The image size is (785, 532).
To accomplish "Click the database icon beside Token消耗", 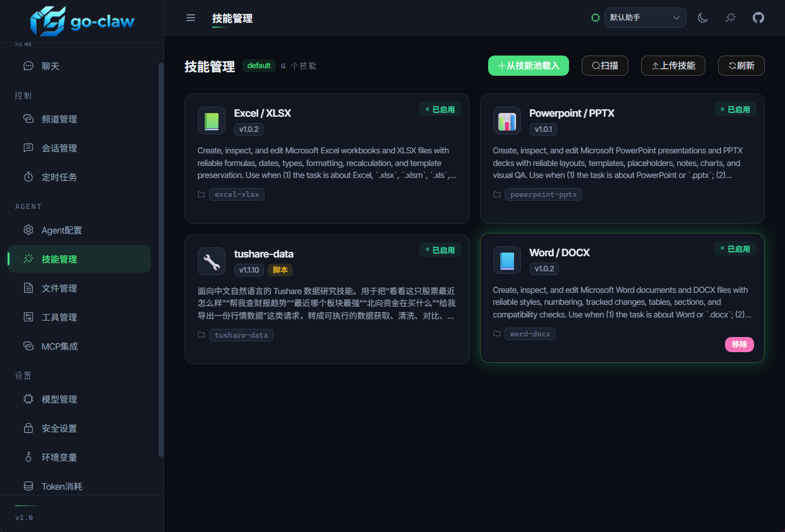I will coord(28,486).
